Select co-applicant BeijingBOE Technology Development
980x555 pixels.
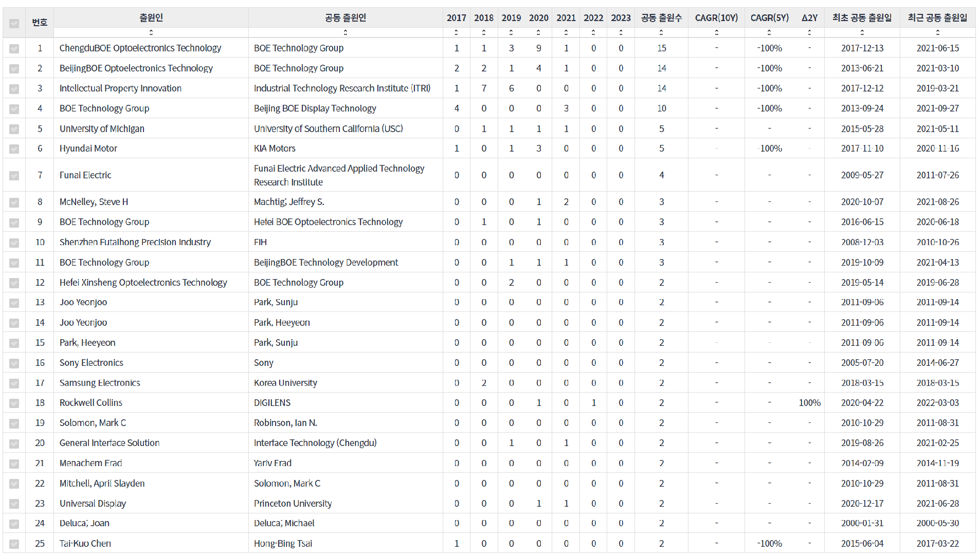(x=326, y=263)
